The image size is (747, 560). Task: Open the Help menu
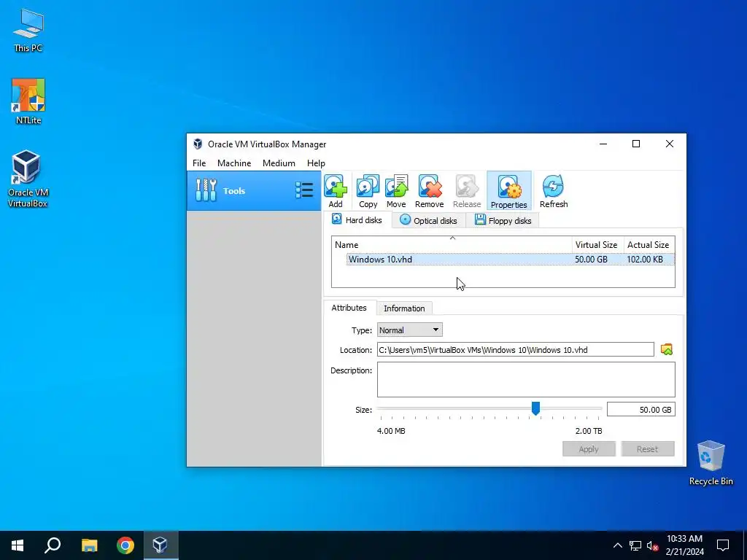tap(316, 163)
